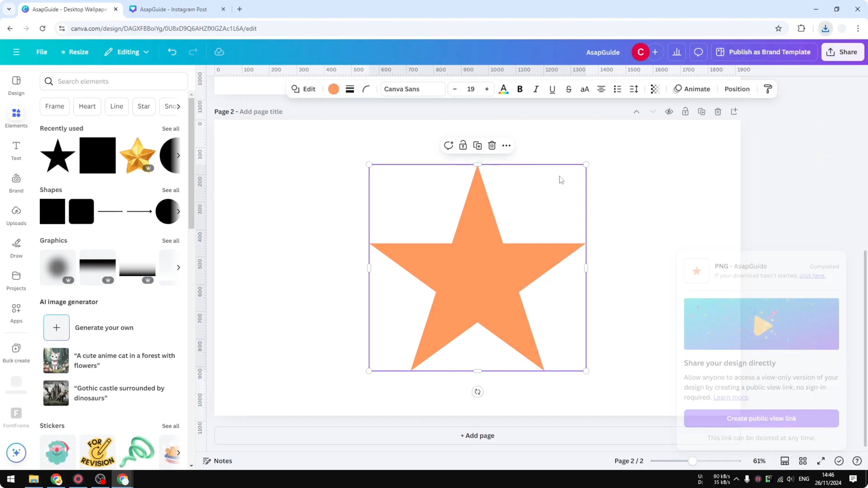
Task: Switch to the AsapGuide Instagram Post tab
Action: [x=172, y=9]
